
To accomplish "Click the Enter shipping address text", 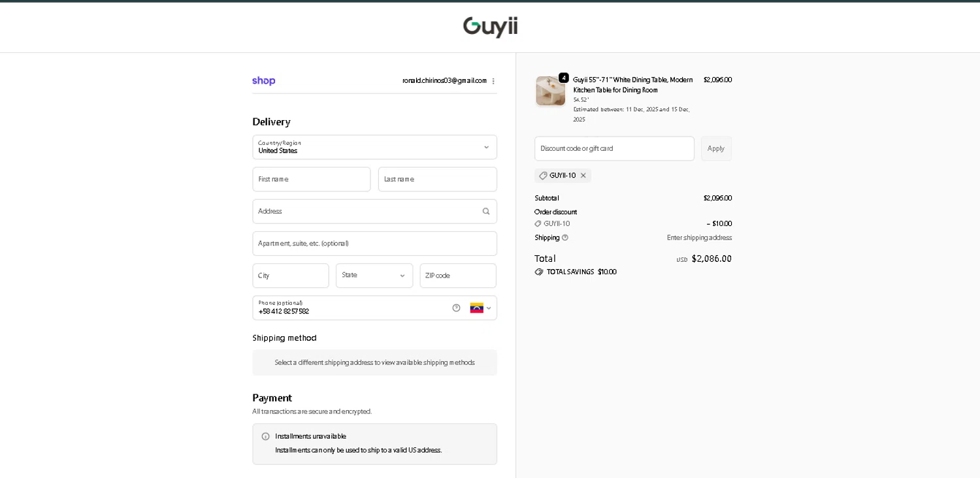I will point(699,238).
